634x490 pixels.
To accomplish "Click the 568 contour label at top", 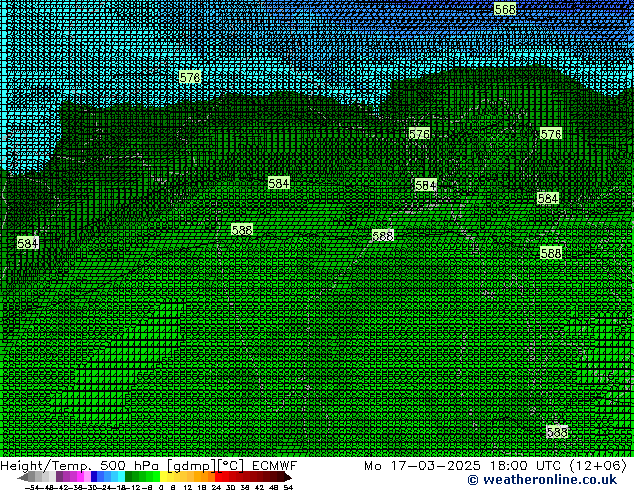I will point(505,9).
